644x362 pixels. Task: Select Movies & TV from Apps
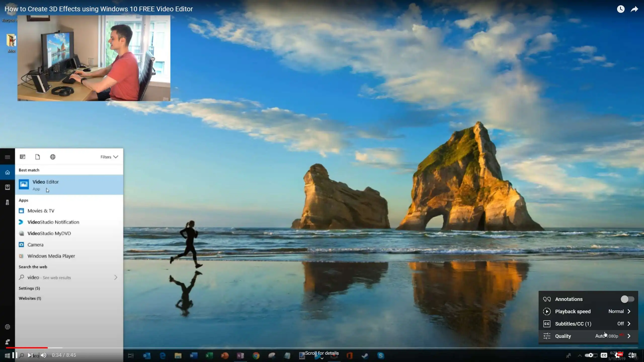[x=41, y=211]
